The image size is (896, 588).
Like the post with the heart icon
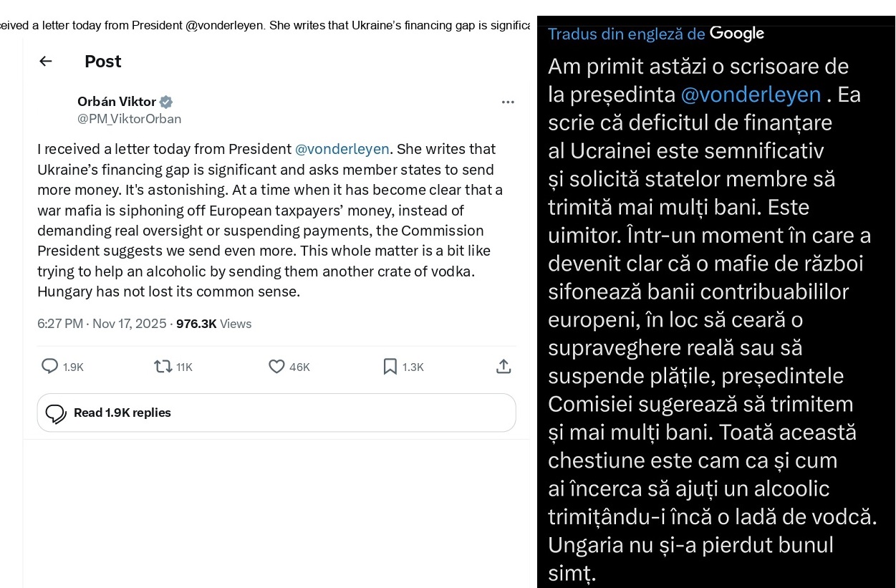pos(276,367)
